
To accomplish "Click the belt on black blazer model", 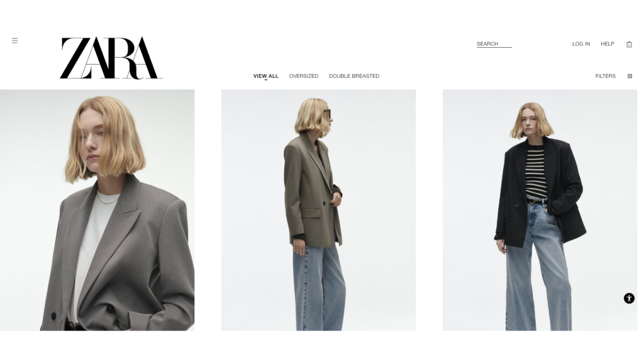I will [537, 200].
